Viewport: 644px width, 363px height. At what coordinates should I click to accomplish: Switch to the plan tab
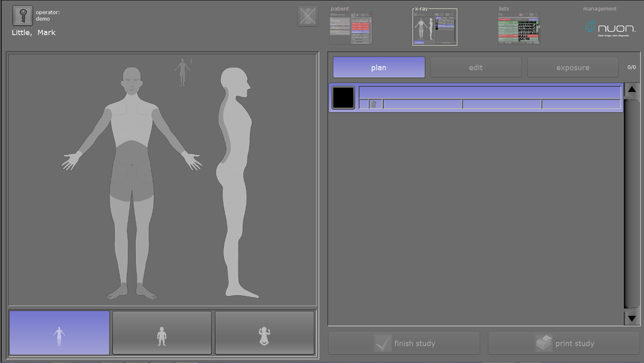[379, 68]
